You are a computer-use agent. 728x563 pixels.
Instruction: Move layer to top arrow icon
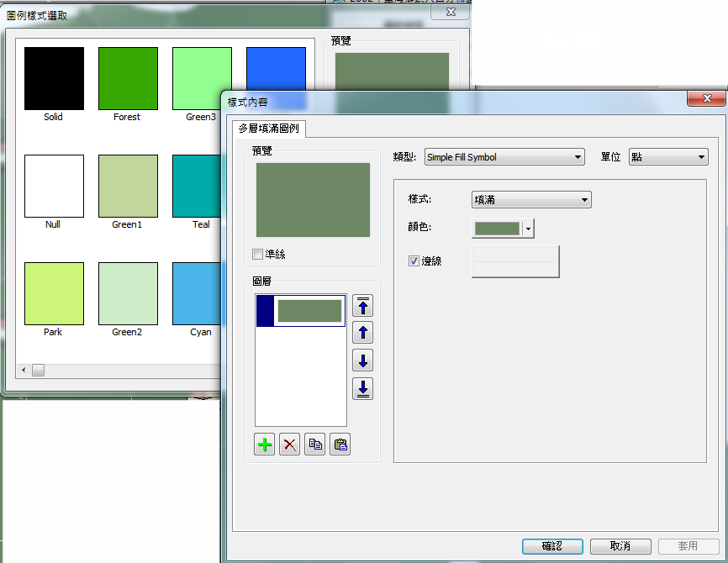[x=362, y=306]
